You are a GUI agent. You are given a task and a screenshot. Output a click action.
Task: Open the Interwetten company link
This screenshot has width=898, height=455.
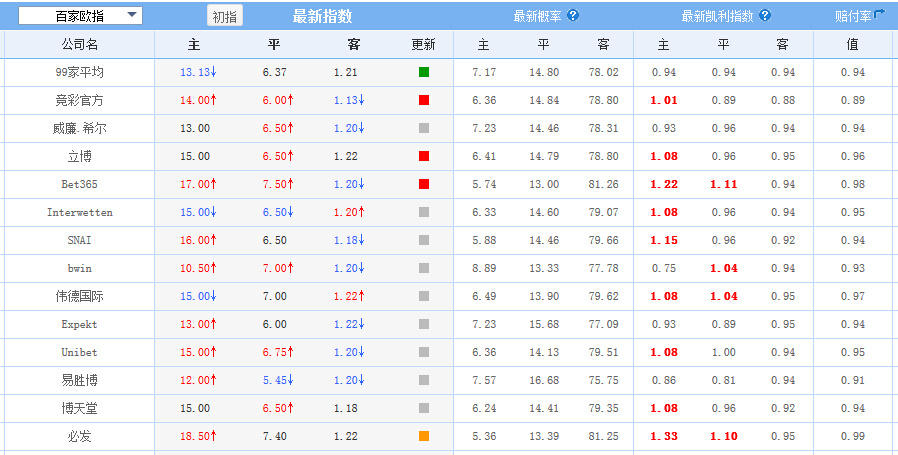pyautogui.click(x=79, y=213)
